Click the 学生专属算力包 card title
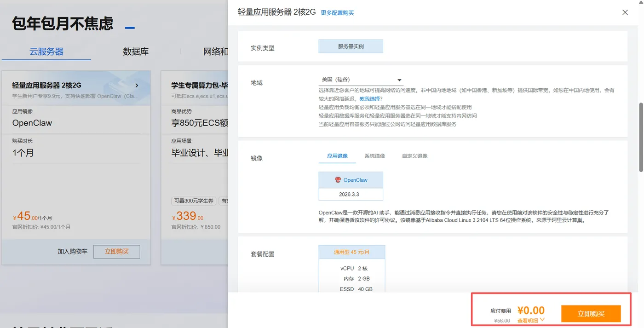This screenshot has width=644, height=328. coord(200,85)
